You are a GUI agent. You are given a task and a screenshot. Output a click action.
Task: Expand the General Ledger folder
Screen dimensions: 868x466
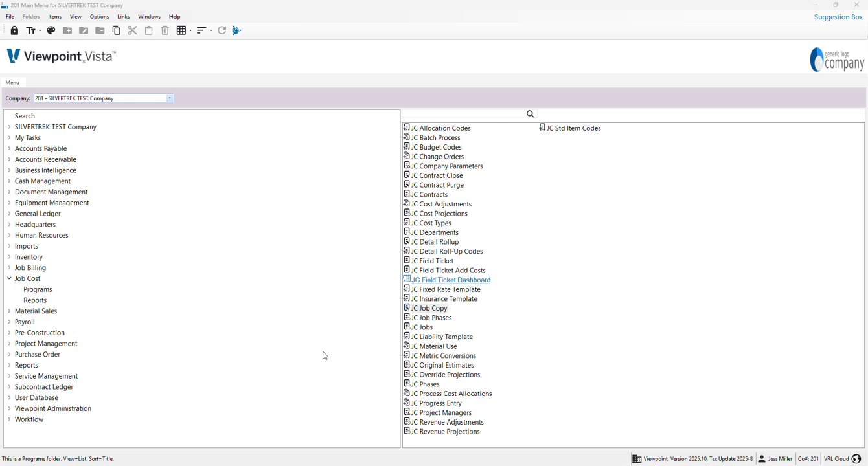(9, 214)
